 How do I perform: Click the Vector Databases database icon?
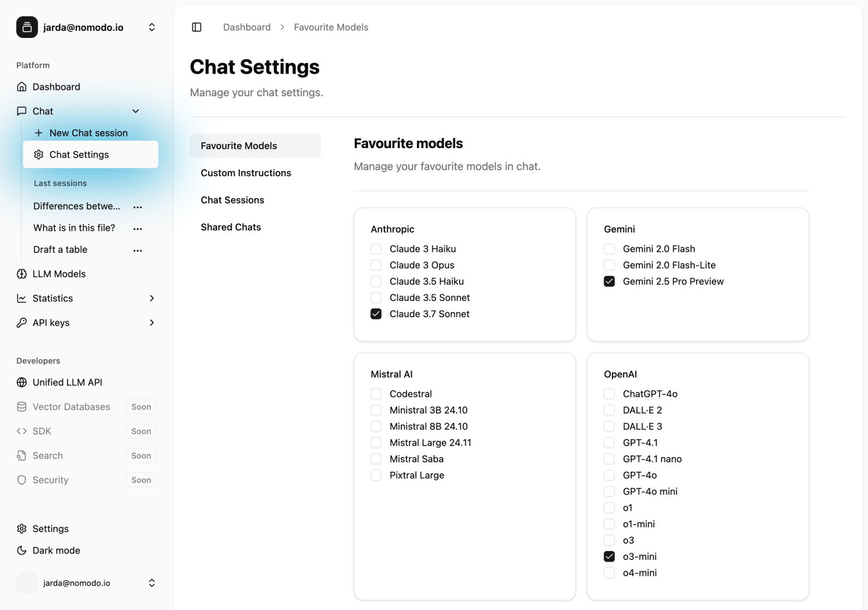pos(22,407)
